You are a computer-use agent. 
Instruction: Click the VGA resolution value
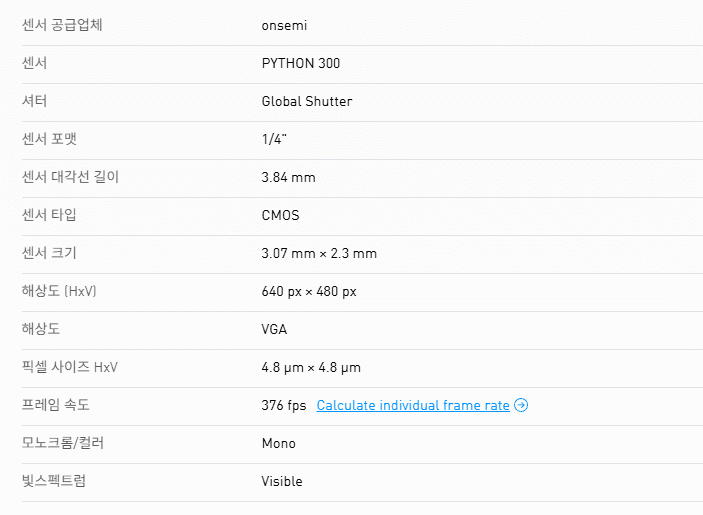point(276,329)
